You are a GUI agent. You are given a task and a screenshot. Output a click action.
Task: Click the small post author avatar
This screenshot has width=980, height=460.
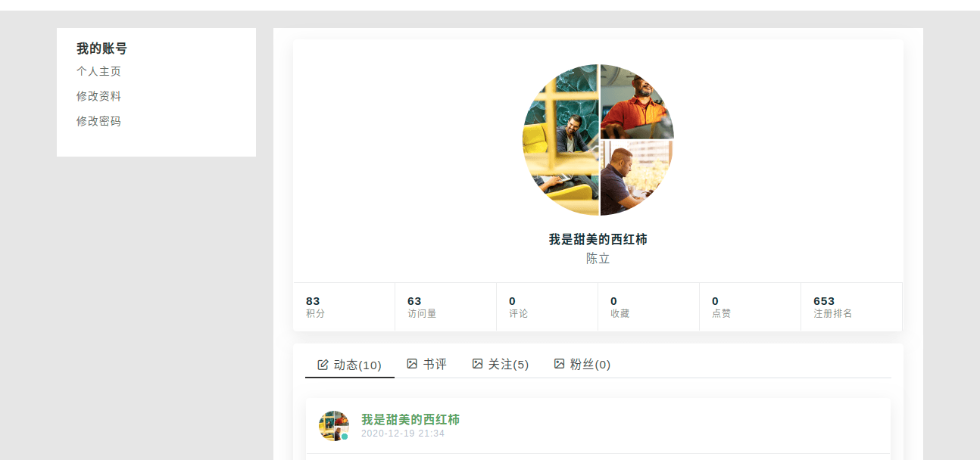click(334, 426)
